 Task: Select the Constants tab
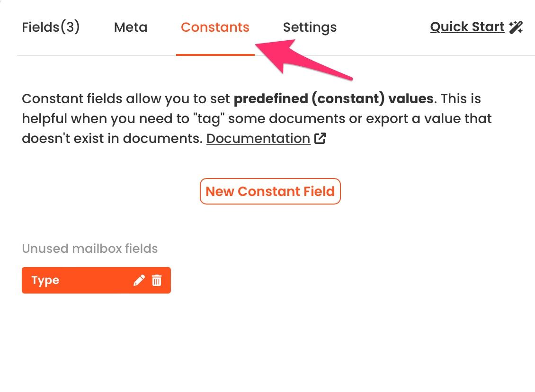pos(215,27)
